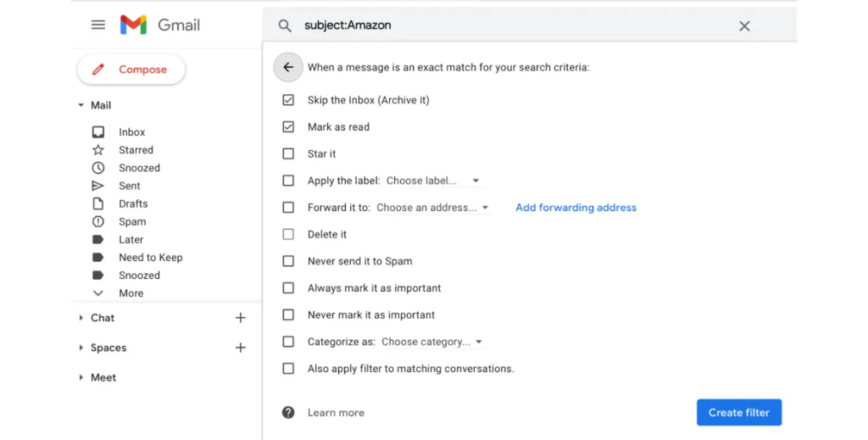Open the Choose an address dropdown
This screenshot has height=440, width=868.
[x=432, y=208]
